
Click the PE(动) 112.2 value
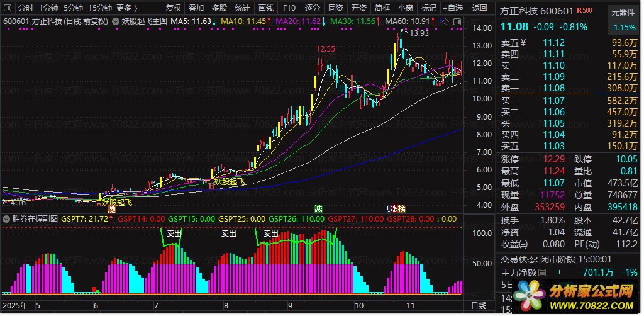[x=626, y=244]
